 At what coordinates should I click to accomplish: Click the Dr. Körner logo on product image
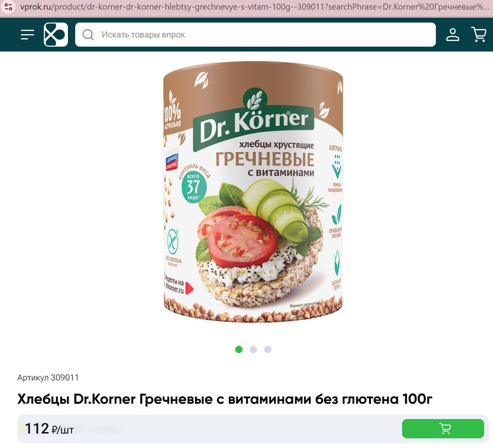point(253,120)
